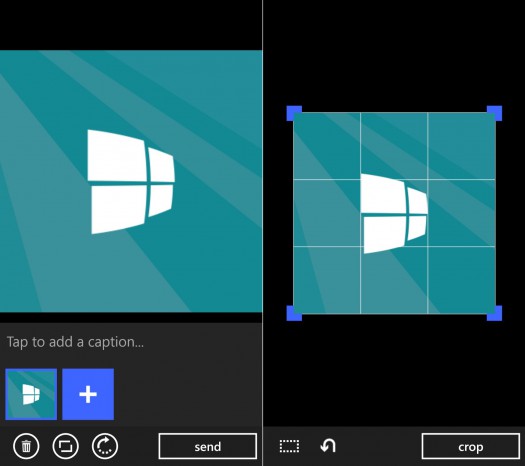Open the crop tool icon beside the trash
This screenshot has height=466, width=525.
click(x=66, y=446)
